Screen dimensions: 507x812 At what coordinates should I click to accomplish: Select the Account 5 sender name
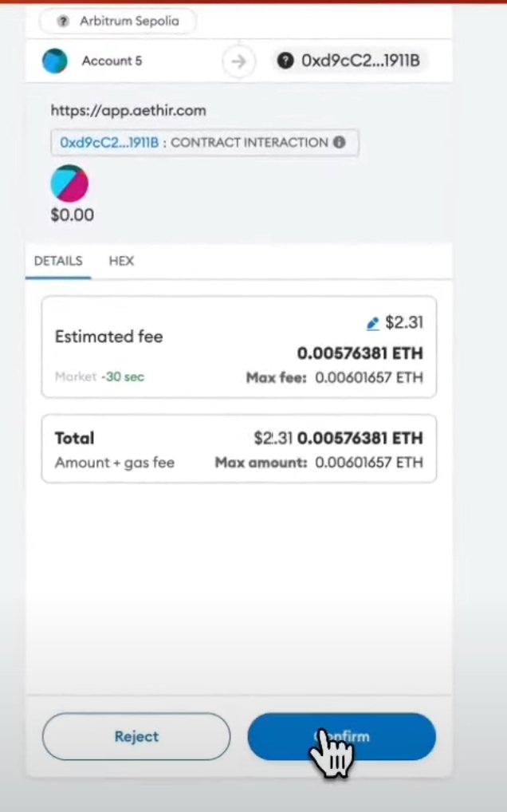(x=112, y=61)
